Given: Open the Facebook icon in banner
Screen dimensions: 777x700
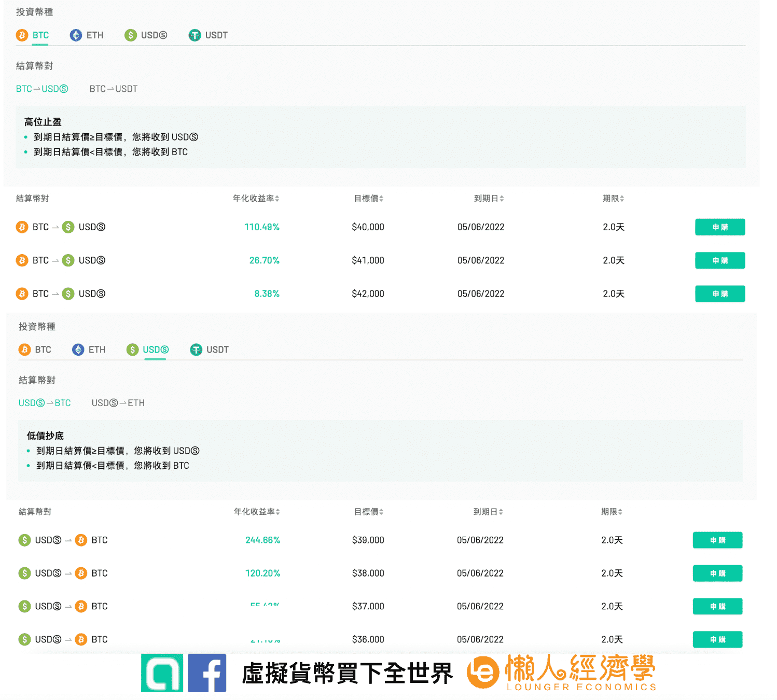Looking at the screenshot, I should point(207,673).
